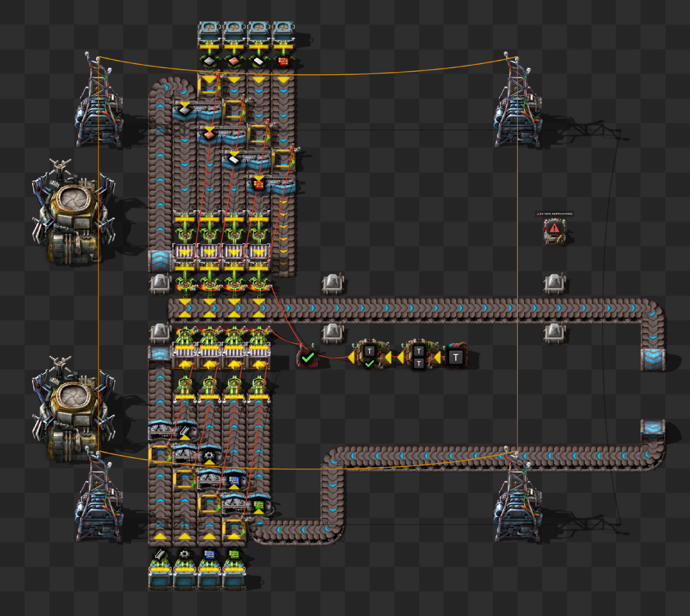Screen dimensions: 690x616
Task: Open the decider combinator showing T and checkmark
Action: [x=370, y=357]
